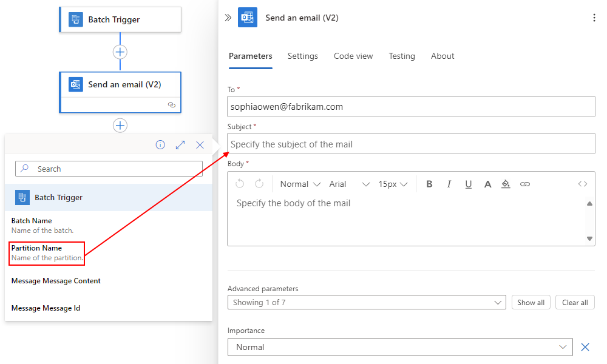
Task: Expand the Showing 1 of 7 advanced parameters dropdown
Action: tap(367, 302)
